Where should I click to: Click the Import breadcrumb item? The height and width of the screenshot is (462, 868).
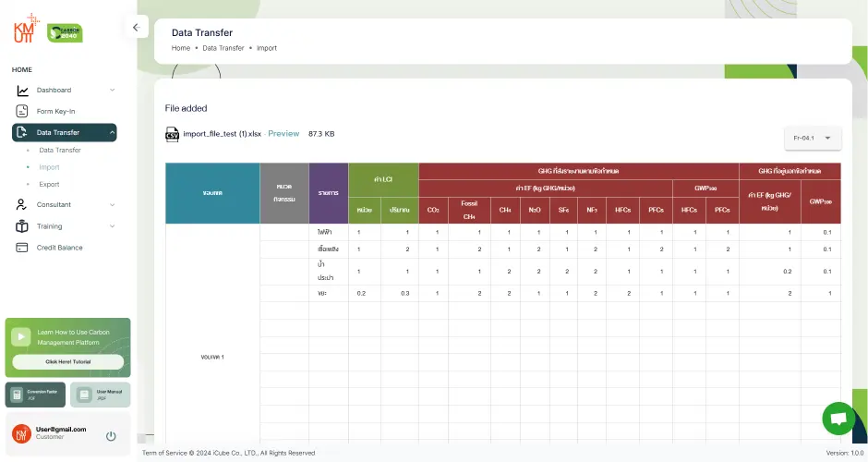(x=266, y=48)
